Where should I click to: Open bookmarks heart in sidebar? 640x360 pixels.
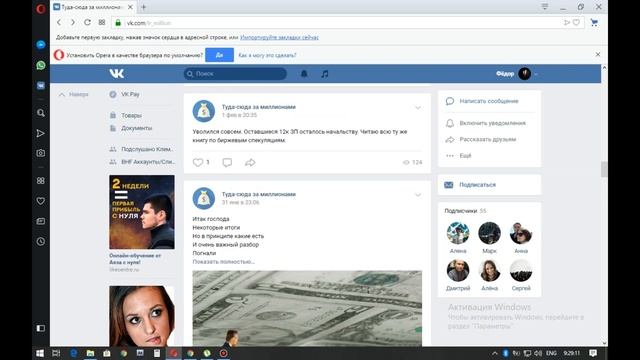[x=40, y=201]
